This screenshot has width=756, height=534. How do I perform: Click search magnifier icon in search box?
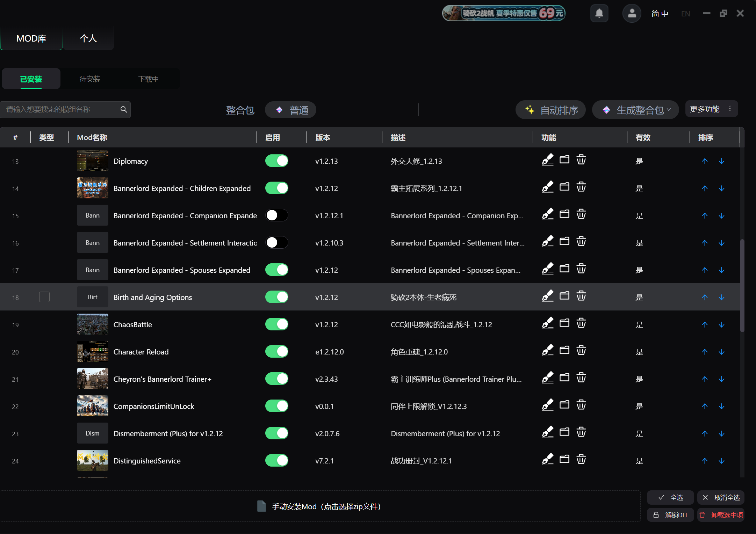(x=124, y=109)
